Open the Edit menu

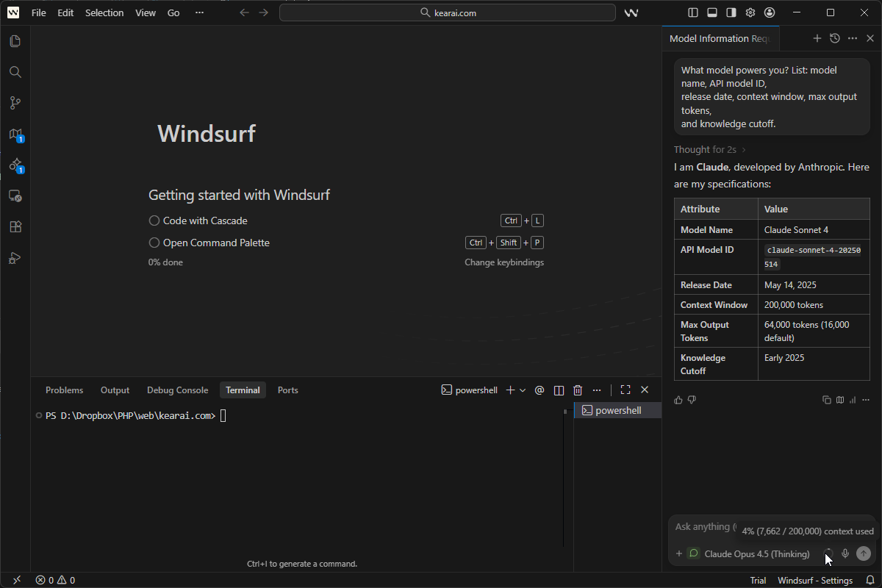[x=65, y=12]
